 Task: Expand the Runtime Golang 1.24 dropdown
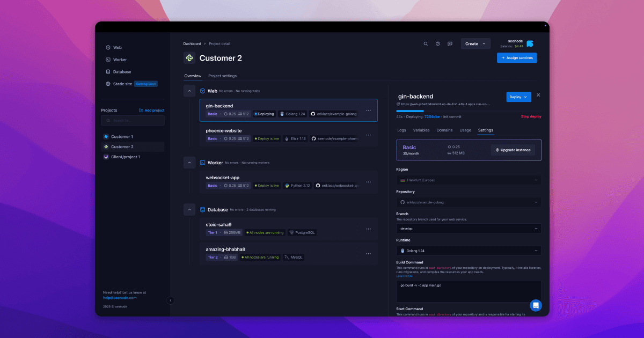pyautogui.click(x=469, y=251)
